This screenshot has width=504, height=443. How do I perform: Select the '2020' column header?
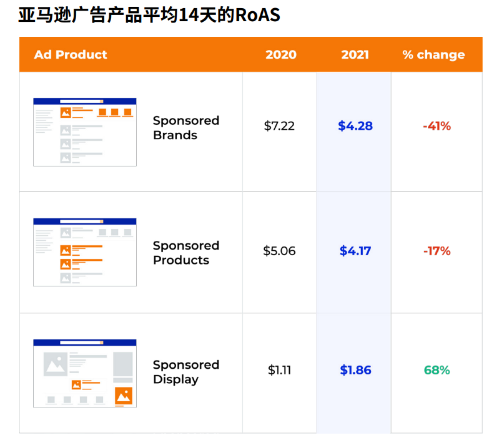coord(281,54)
